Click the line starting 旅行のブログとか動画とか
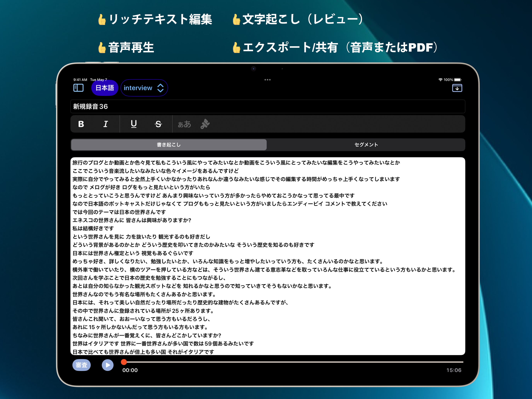532x399 pixels. 236,163
